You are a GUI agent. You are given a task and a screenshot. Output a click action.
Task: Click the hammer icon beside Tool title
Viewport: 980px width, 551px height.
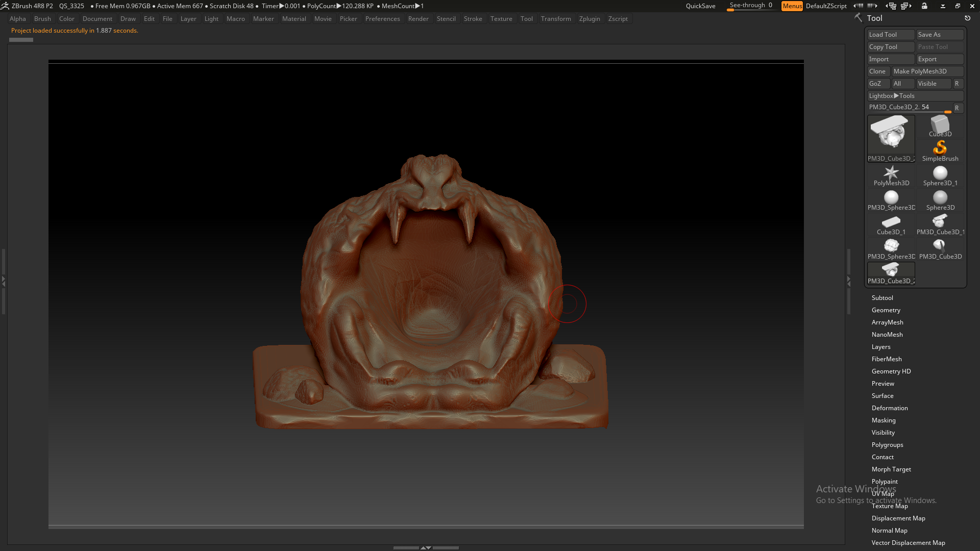pyautogui.click(x=859, y=18)
